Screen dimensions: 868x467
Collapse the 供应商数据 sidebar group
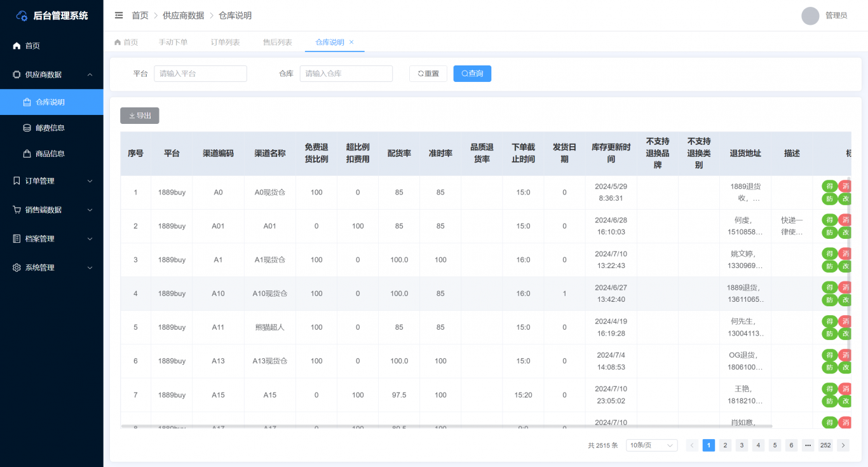pyautogui.click(x=51, y=74)
